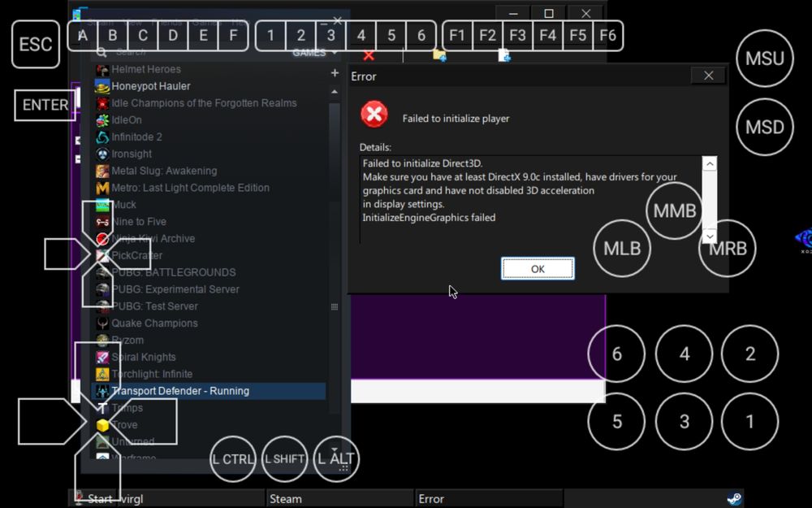Click OK in the Error dialog
Screen dimensions: 812x508
coord(538,268)
